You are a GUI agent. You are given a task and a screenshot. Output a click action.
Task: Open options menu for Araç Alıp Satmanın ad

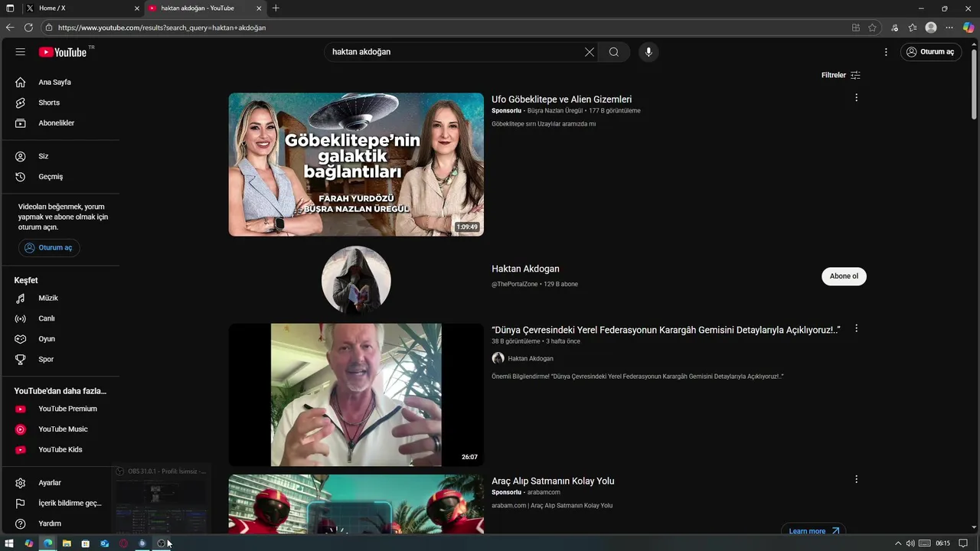point(856,479)
